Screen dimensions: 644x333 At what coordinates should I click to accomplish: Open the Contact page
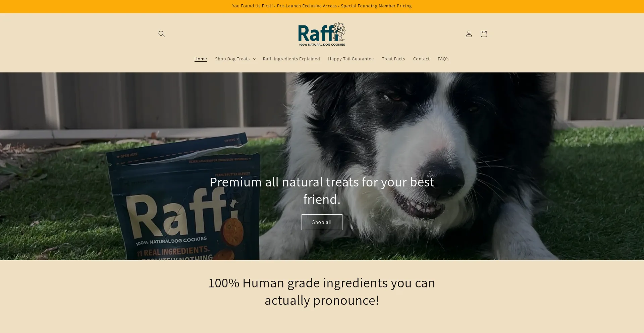(421, 59)
